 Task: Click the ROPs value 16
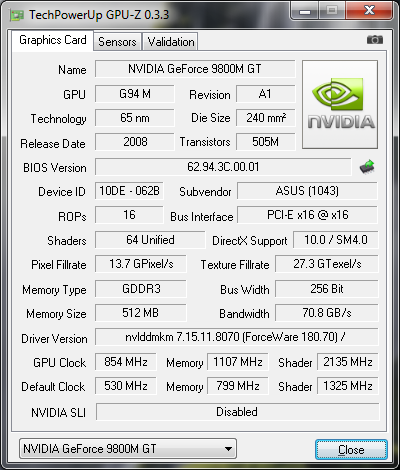coord(129,215)
